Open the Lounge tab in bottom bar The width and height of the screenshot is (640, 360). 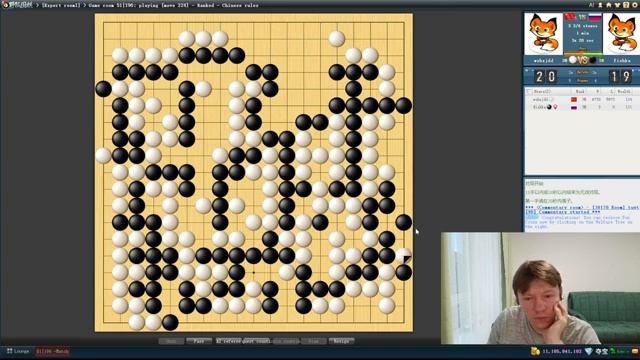pos(18,351)
